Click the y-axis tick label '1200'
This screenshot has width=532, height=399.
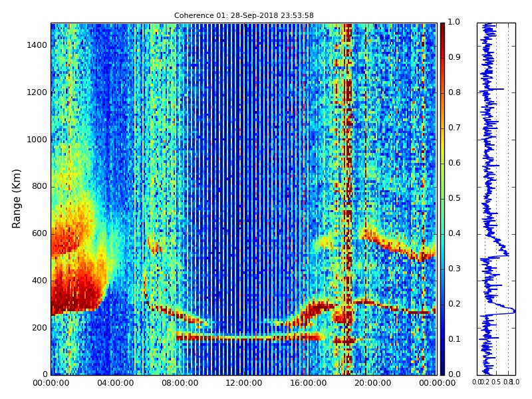37,92
